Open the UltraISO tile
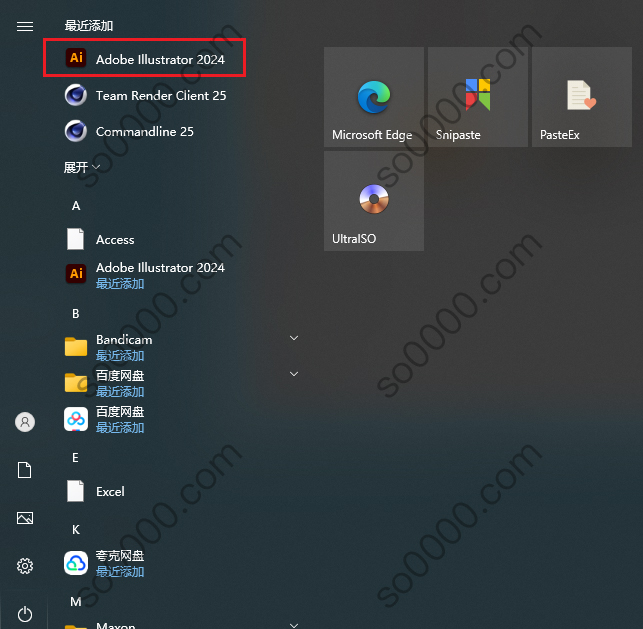This screenshot has height=629, width=643. point(374,201)
